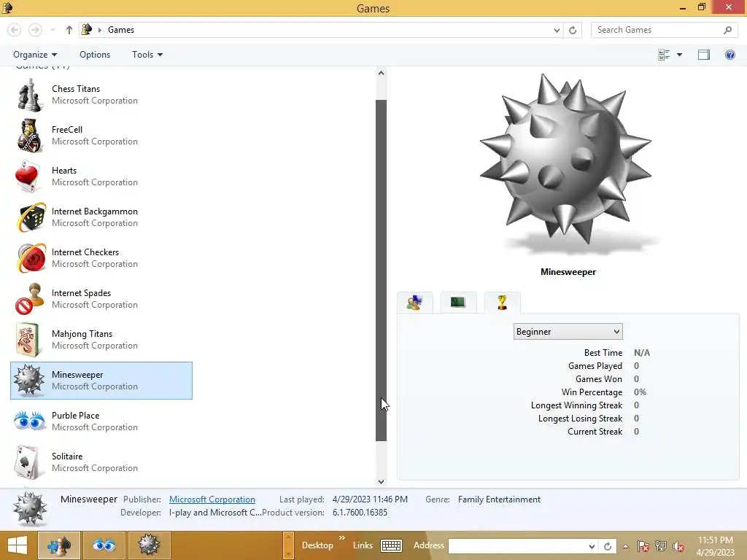Image resolution: width=747 pixels, height=560 pixels.
Task: Click the taskbar Desktop toolbar label
Action: (x=317, y=545)
